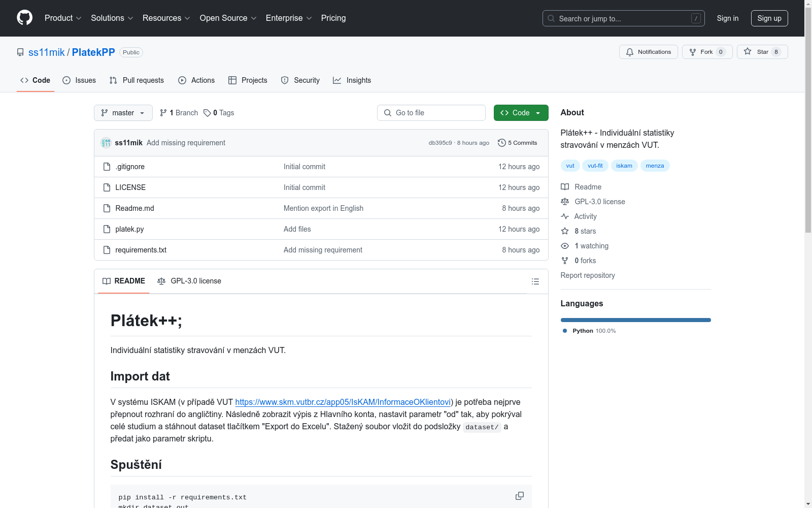Click the vut topic tag
The image size is (812, 508).
tap(570, 166)
